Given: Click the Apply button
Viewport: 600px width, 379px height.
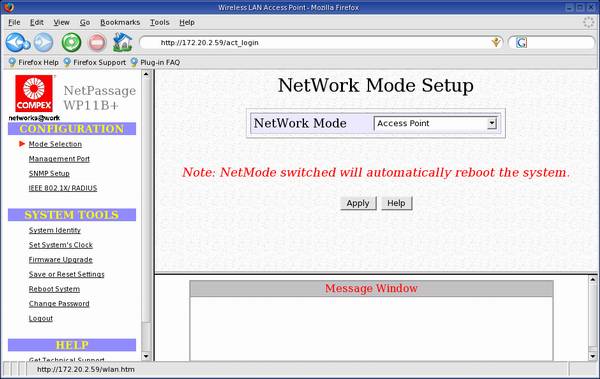Looking at the screenshot, I should 358,203.
